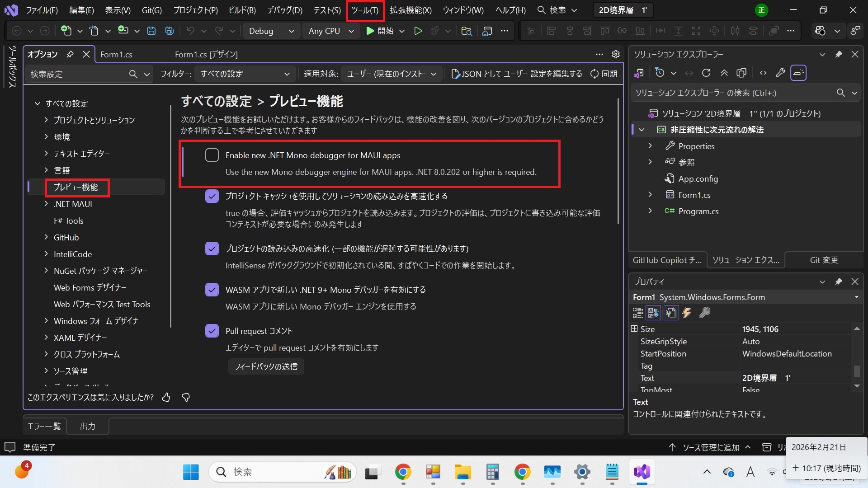Viewport: 868px width, 488px height.
Task: Open the ビルド(B) menu
Action: click(x=242, y=10)
